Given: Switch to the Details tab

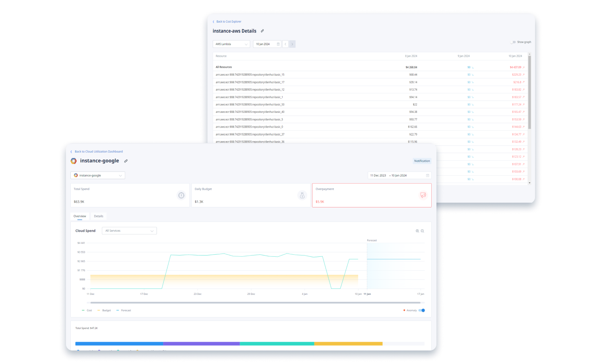Looking at the screenshot, I should (x=99, y=216).
